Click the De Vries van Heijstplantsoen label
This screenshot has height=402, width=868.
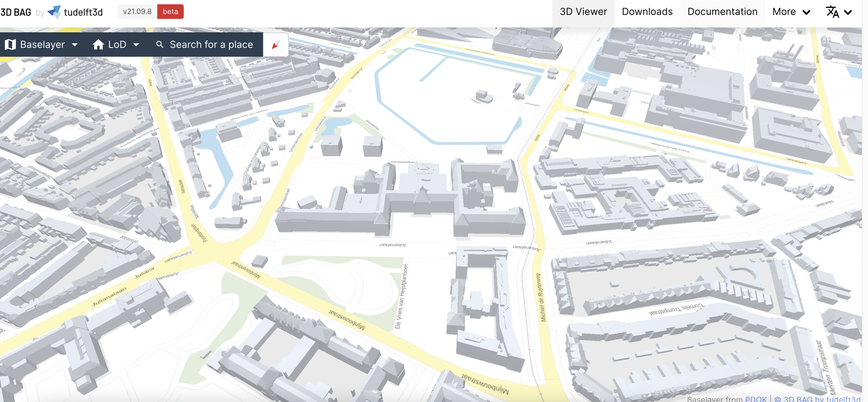[402, 296]
